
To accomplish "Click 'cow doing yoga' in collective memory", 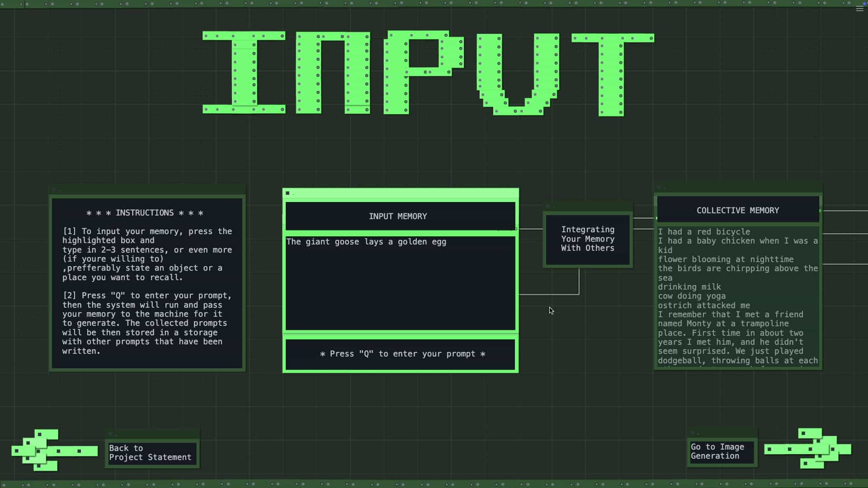I will point(692,296).
